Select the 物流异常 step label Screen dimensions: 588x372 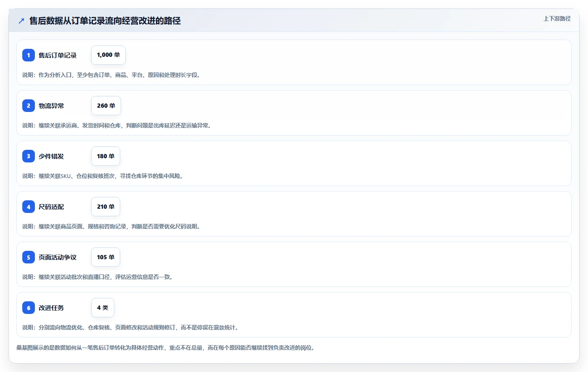(51, 106)
